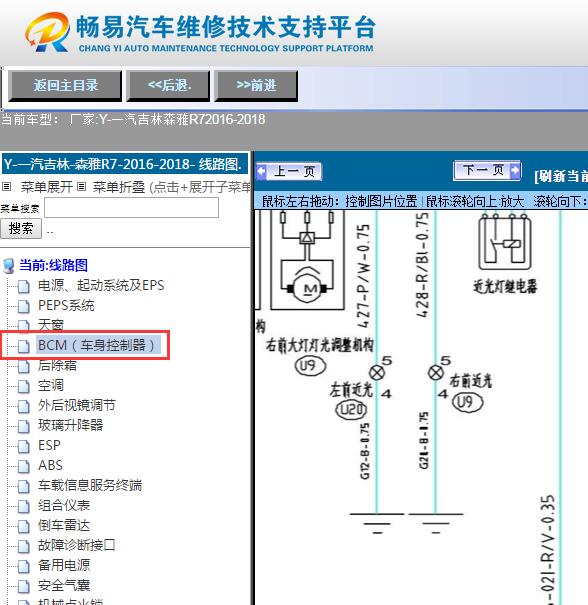Focus the 菜单搜索 input field

[132, 208]
